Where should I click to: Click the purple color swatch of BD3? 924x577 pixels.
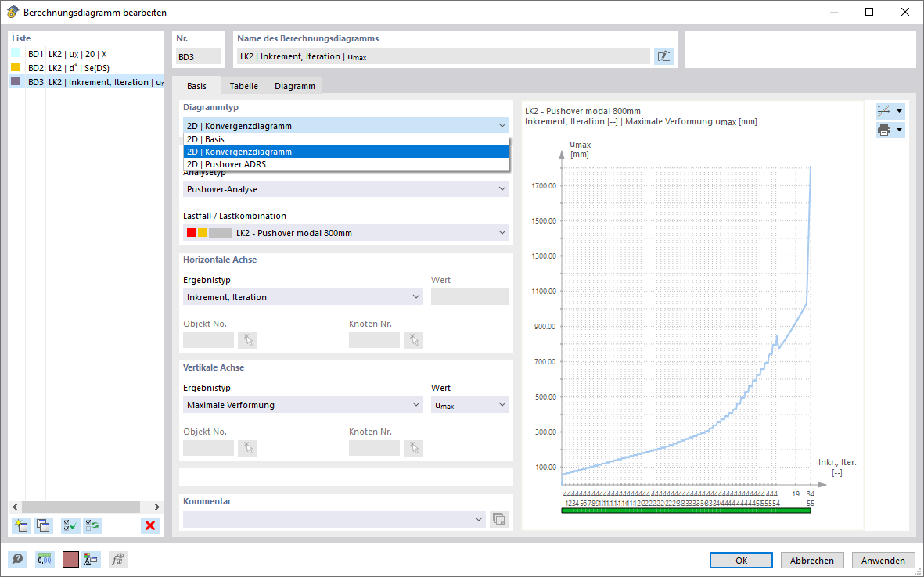[16, 81]
